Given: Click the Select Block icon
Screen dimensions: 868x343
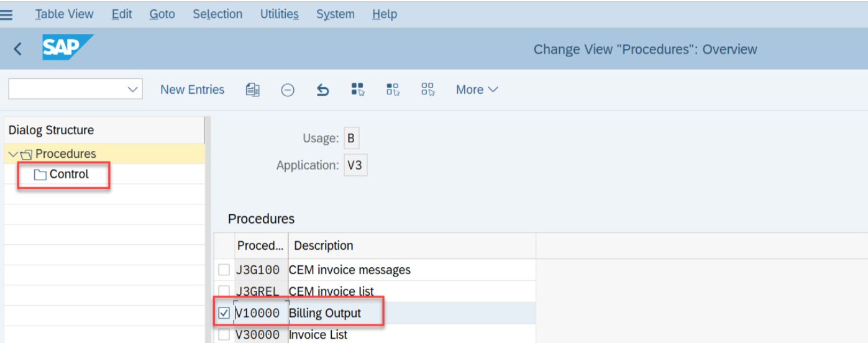Looking at the screenshot, I should coord(393,89).
